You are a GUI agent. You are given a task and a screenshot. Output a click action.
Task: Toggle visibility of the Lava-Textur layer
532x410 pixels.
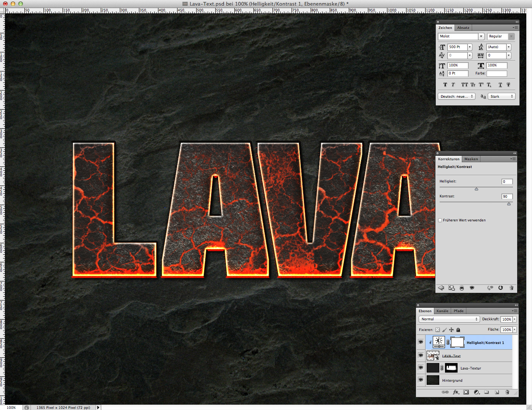pyautogui.click(x=421, y=368)
